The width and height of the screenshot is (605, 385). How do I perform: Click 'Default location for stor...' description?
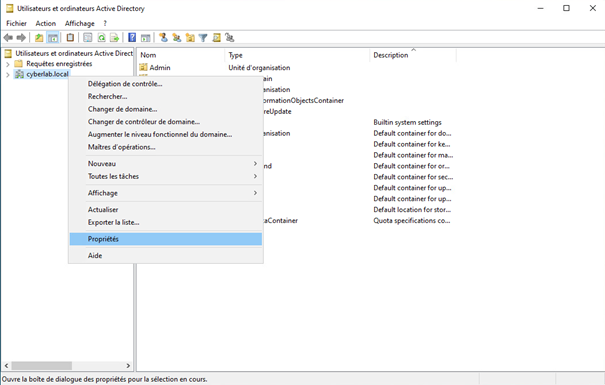pos(412,210)
